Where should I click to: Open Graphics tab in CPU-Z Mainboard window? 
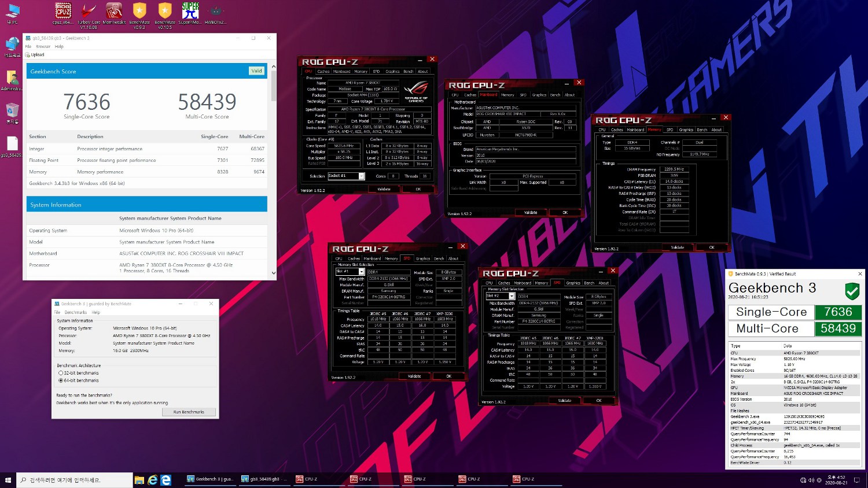pos(539,95)
